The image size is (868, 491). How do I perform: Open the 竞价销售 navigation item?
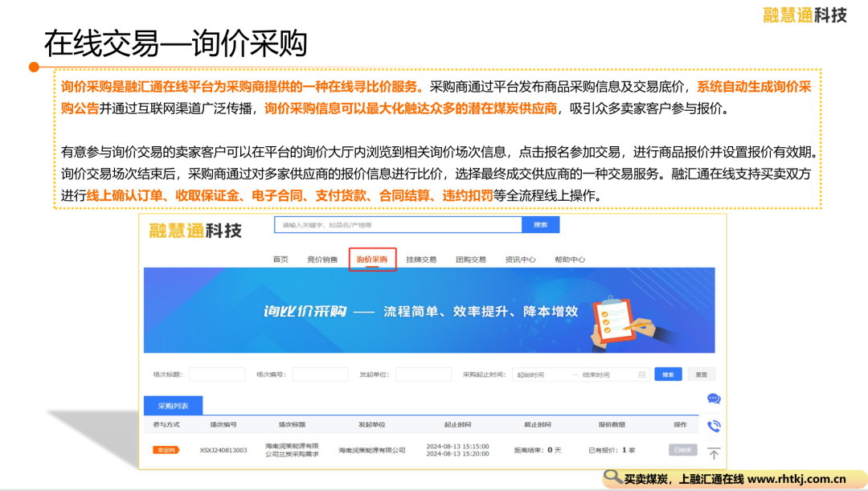tap(322, 259)
